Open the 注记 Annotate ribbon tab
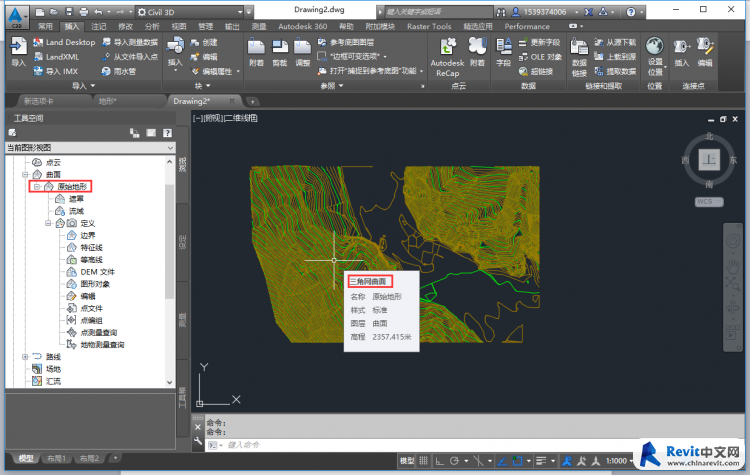 pos(99,26)
